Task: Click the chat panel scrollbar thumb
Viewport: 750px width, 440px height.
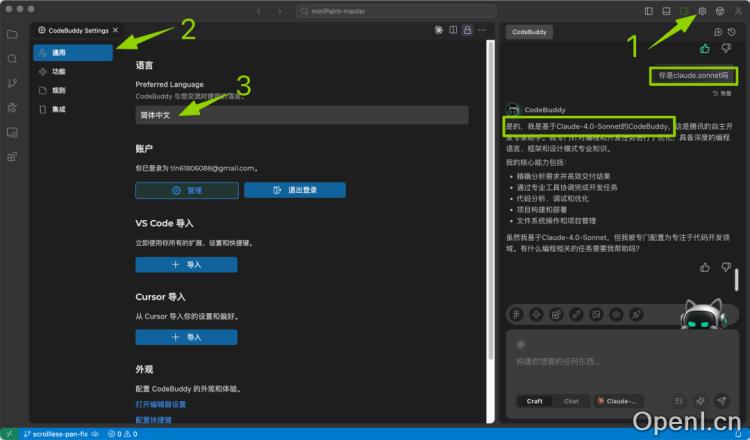Action: click(x=737, y=280)
